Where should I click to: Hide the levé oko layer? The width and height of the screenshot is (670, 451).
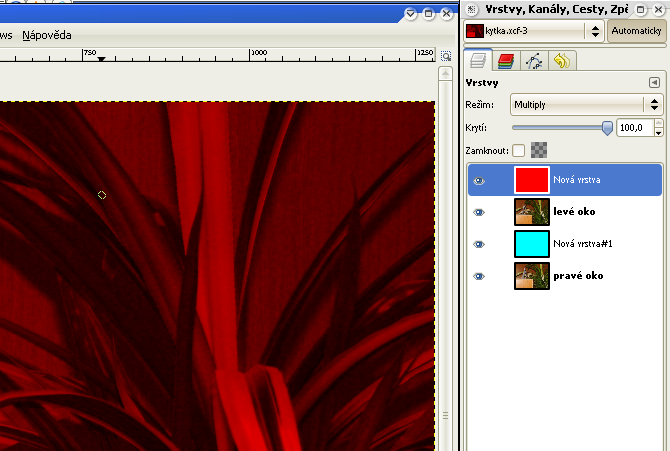pyautogui.click(x=479, y=212)
